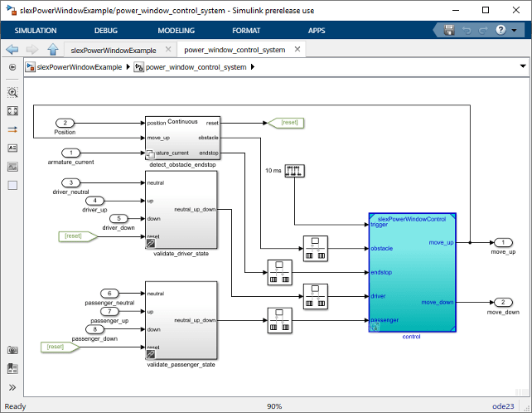532x413 pixels.
Task: Select the driver_down inport block
Action: click(x=118, y=218)
